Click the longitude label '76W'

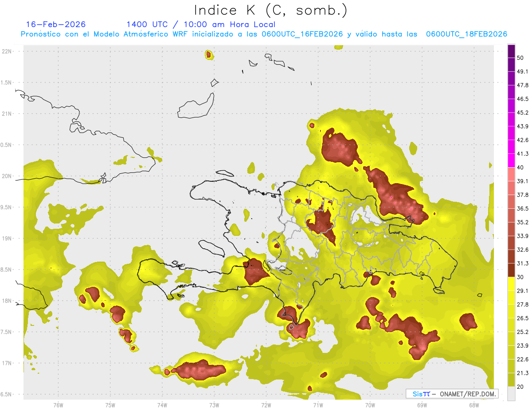pyautogui.click(x=58, y=405)
